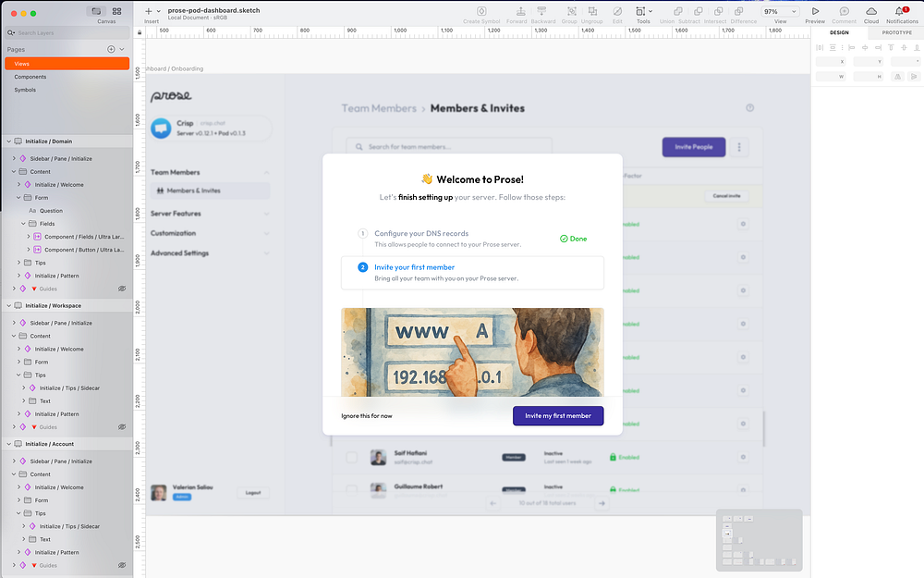Screen dimensions: 924x578
Task: Click the canvas minimap thumbnail
Action: pos(759,540)
